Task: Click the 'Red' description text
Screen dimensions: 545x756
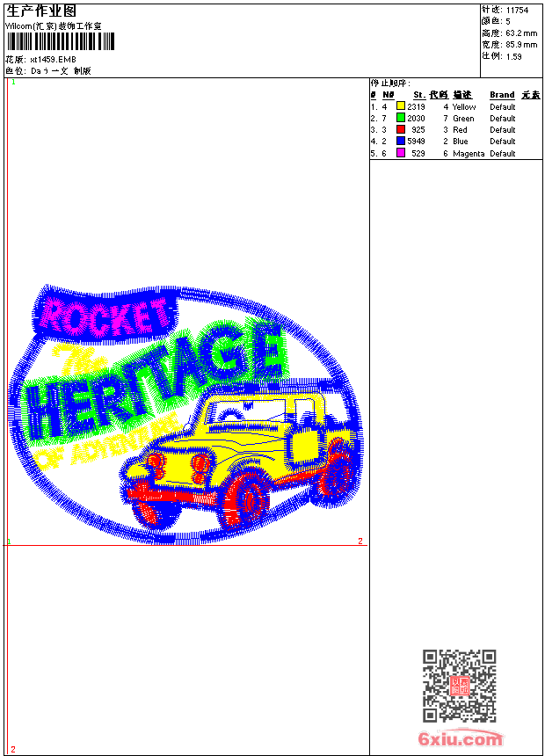Action: [460, 130]
